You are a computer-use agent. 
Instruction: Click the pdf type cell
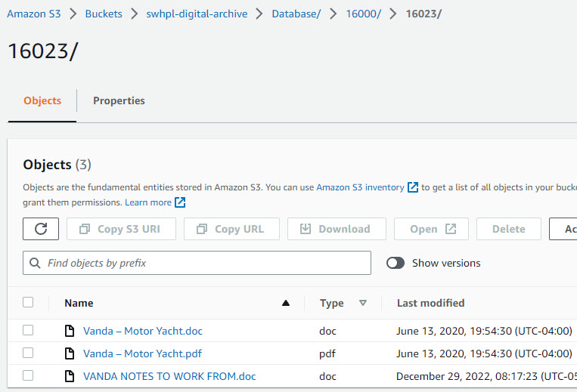(327, 353)
